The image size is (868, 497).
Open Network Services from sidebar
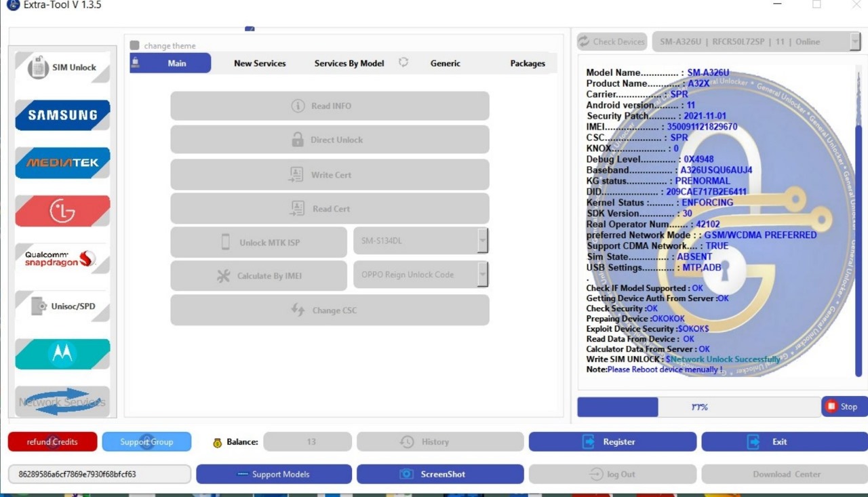[x=62, y=401]
